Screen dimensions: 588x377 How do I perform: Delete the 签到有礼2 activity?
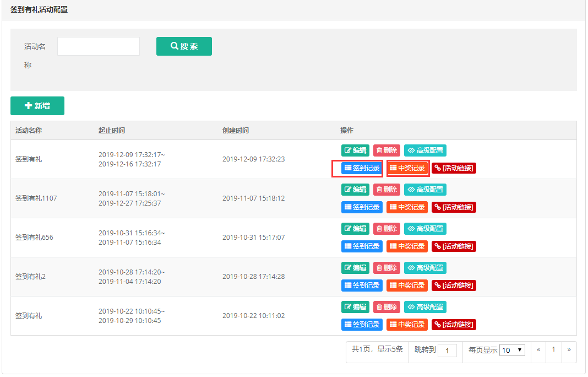coord(386,268)
